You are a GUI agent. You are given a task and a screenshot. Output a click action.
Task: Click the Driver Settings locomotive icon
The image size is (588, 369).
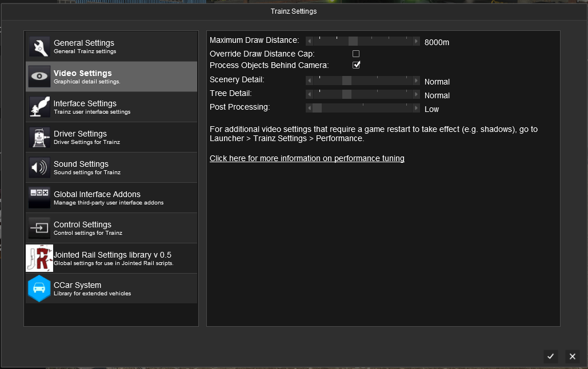(39, 137)
